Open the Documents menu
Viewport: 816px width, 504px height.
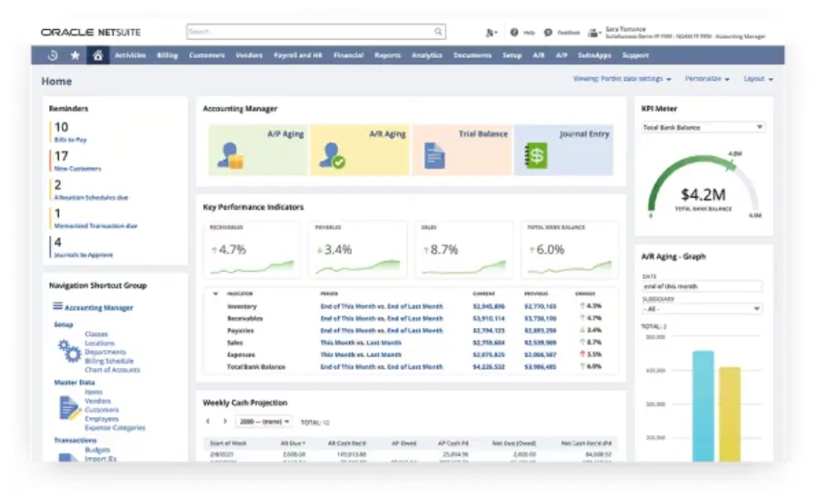[x=472, y=55]
